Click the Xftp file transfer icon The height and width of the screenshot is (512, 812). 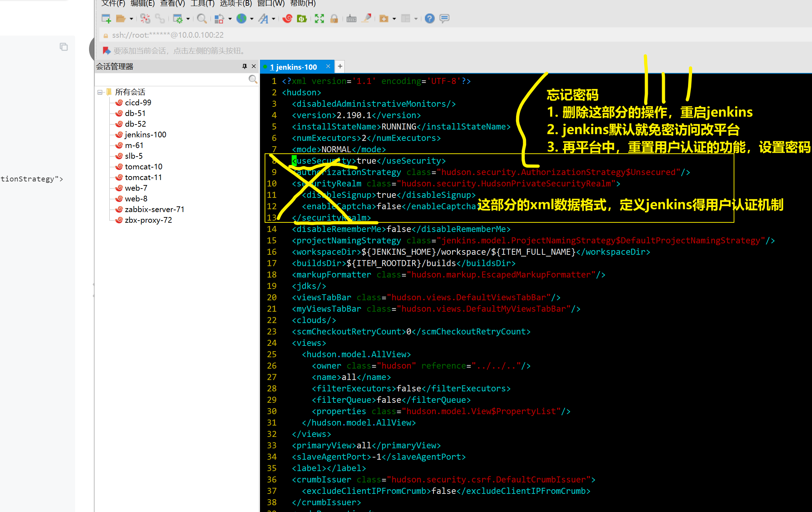pyautogui.click(x=302, y=19)
